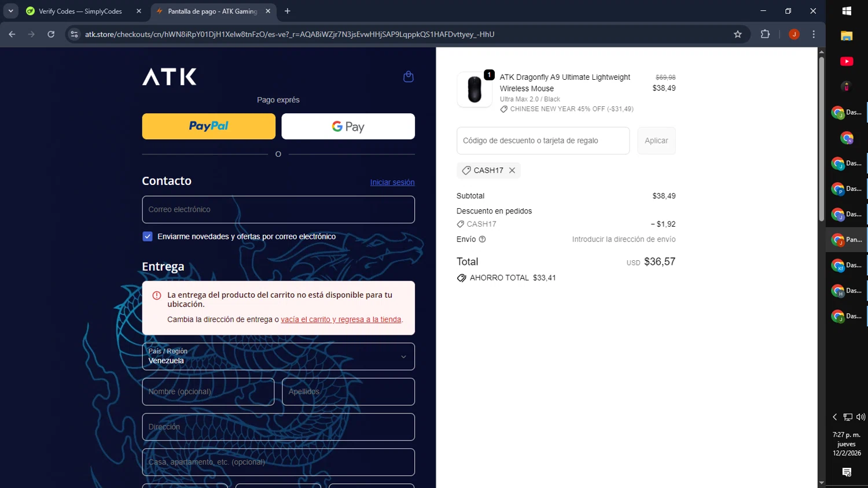Focus the Correo electrónico email field
The image size is (868, 488).
point(278,209)
